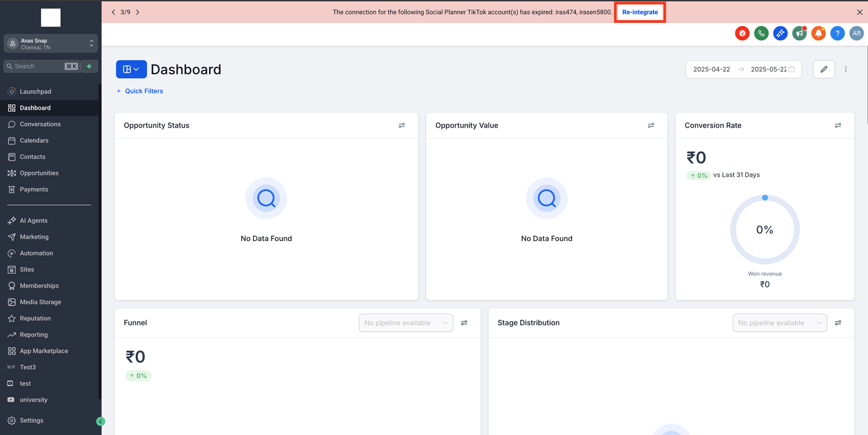Go to previous notification banner

(x=113, y=12)
